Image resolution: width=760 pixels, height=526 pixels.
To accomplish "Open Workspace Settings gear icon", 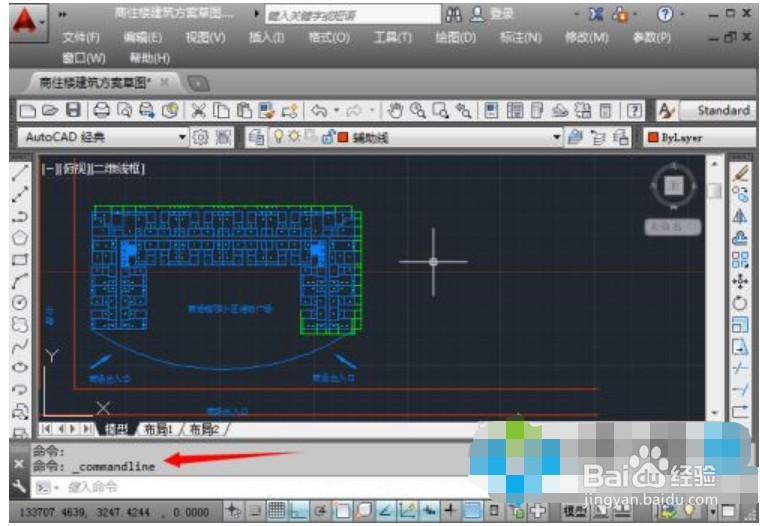I will 200,137.
